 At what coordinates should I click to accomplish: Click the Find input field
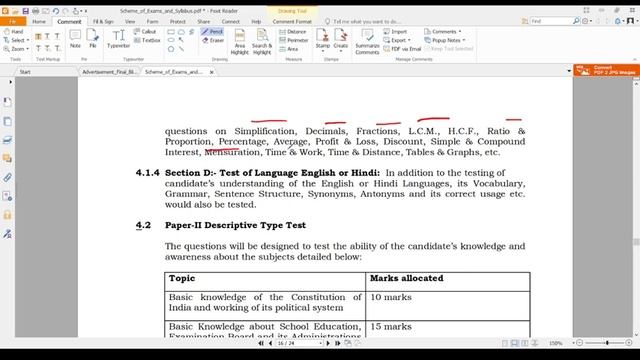[551, 21]
